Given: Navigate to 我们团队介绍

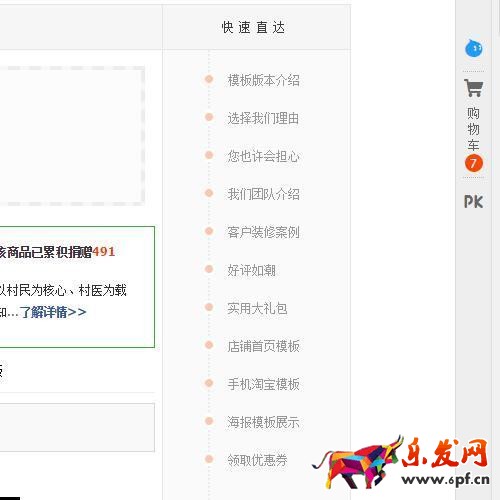Looking at the screenshot, I should pos(263,194).
